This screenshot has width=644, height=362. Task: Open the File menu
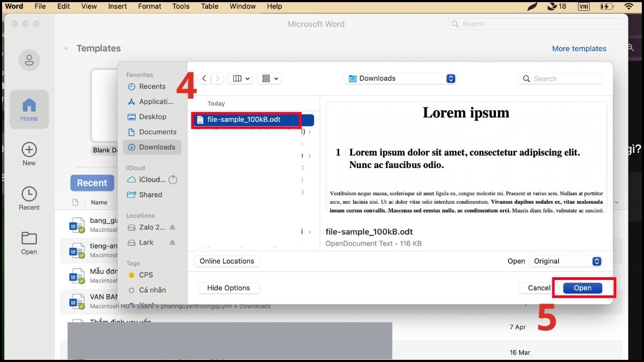pos(40,6)
